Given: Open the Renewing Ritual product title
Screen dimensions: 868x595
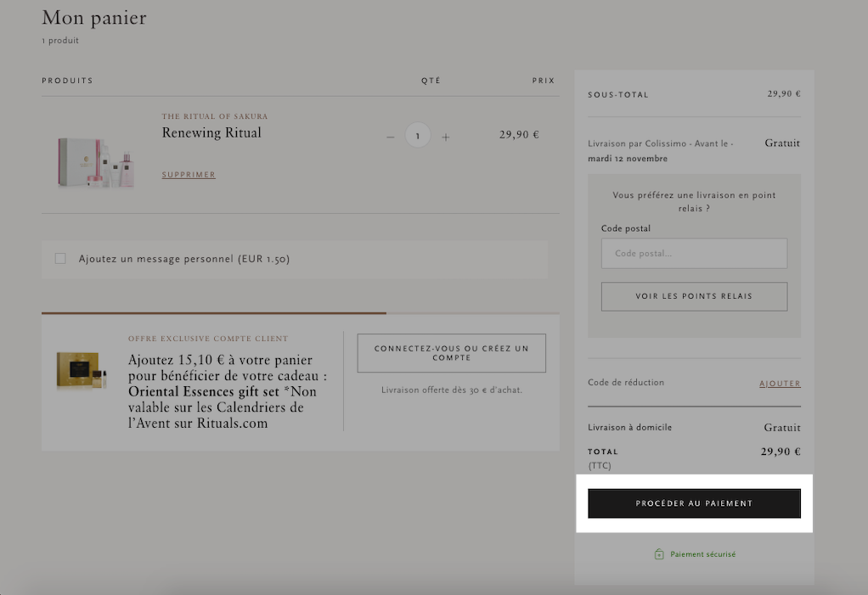Looking at the screenshot, I should tap(211, 132).
